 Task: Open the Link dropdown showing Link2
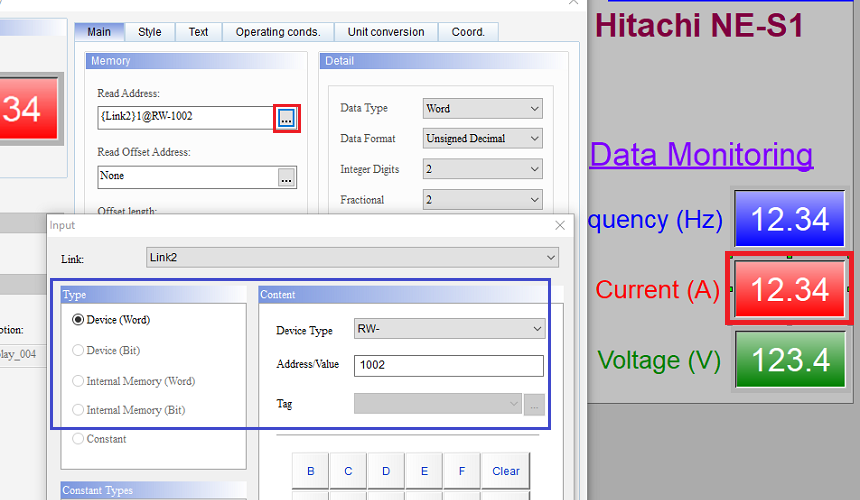click(352, 258)
